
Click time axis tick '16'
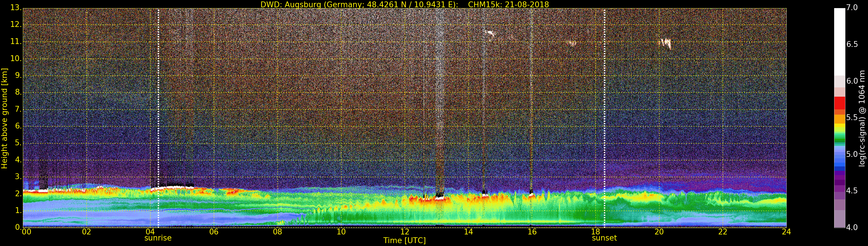[532, 232]
